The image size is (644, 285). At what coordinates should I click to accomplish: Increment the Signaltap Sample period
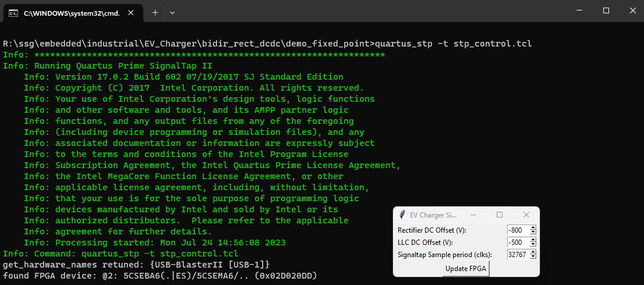tap(533, 252)
